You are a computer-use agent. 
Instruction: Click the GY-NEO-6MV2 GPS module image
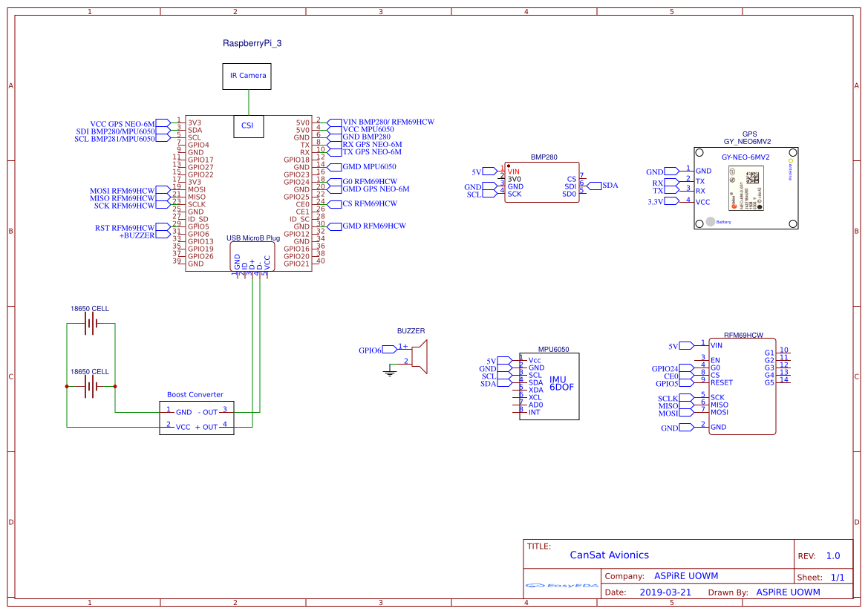(745, 189)
